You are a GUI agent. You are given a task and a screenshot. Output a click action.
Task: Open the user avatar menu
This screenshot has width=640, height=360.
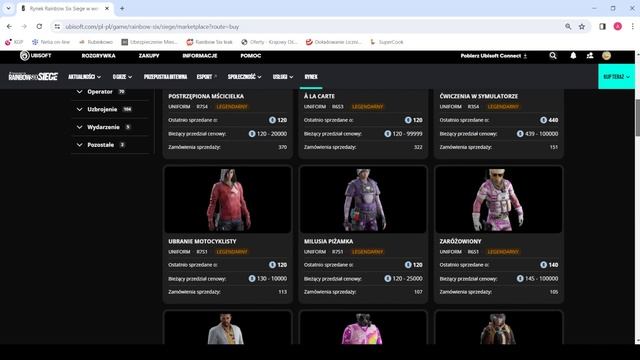point(607,56)
